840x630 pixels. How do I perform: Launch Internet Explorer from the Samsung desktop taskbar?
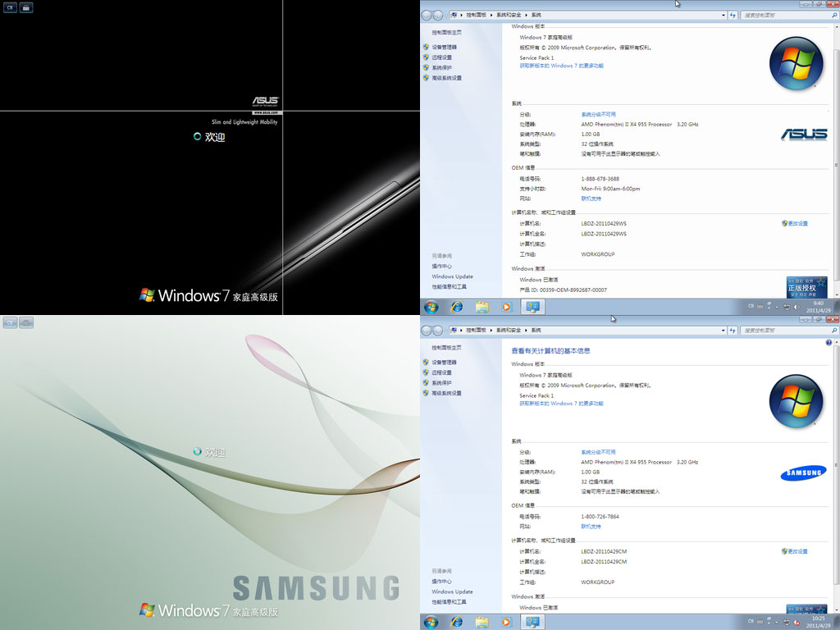click(456, 622)
